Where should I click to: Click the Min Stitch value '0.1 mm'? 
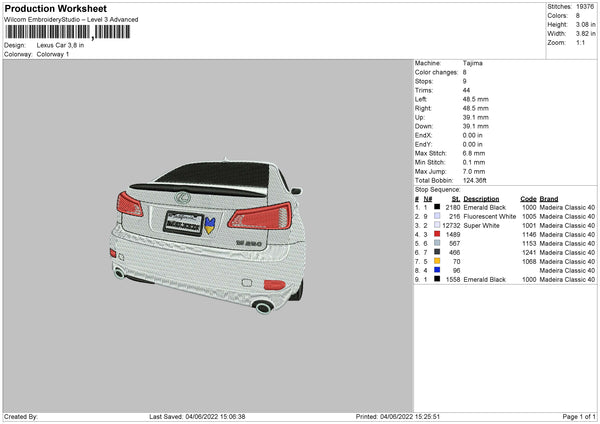[x=474, y=162]
